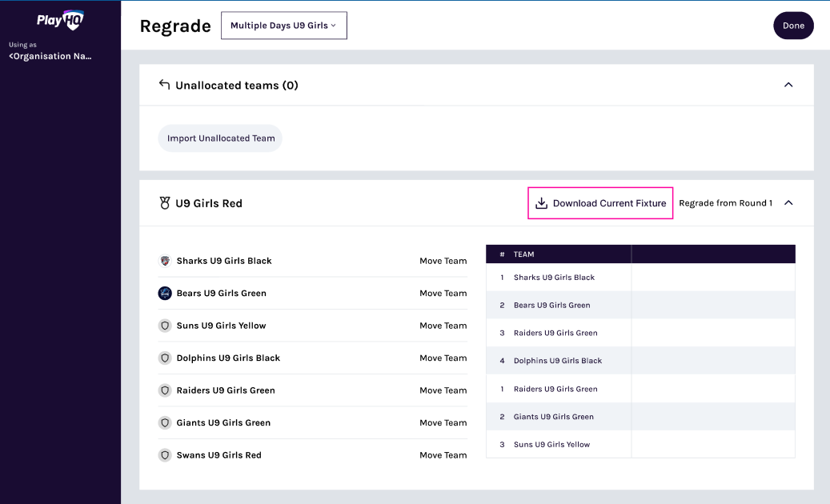Click Import Unallocated Team button
830x504 pixels.
click(220, 138)
